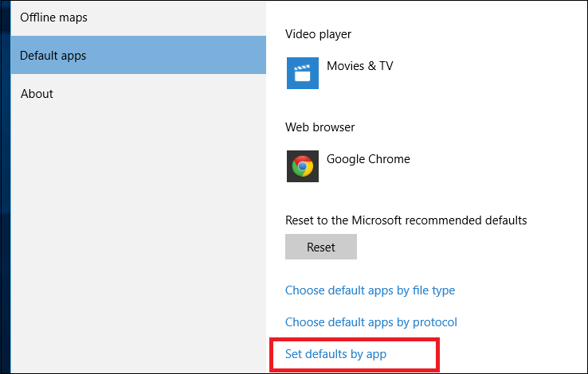
Task: Open the About settings page
Action: point(139,93)
